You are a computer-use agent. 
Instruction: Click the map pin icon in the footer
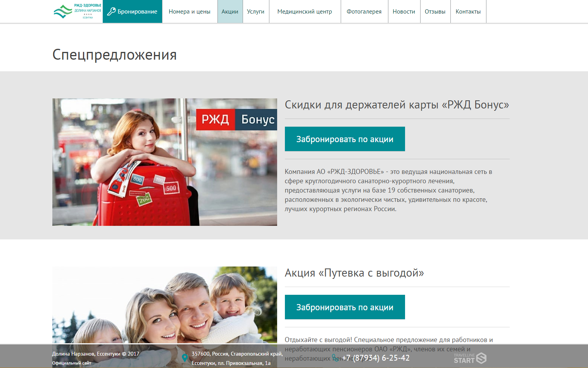(x=185, y=358)
